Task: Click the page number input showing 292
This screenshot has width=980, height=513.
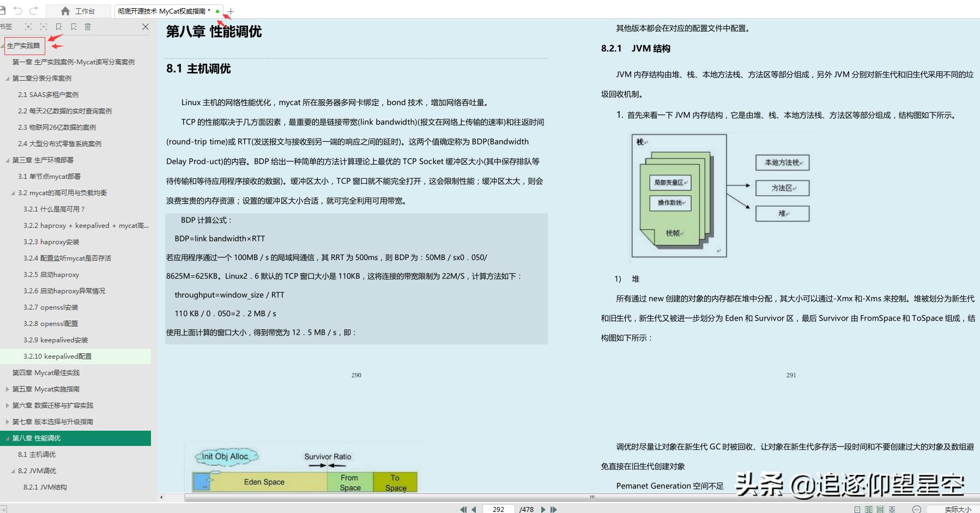Action: tap(498, 509)
